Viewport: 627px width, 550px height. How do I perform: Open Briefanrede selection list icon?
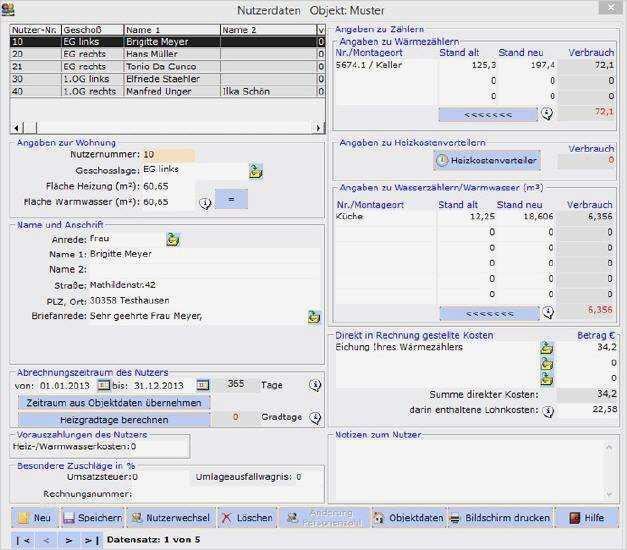[x=314, y=317]
